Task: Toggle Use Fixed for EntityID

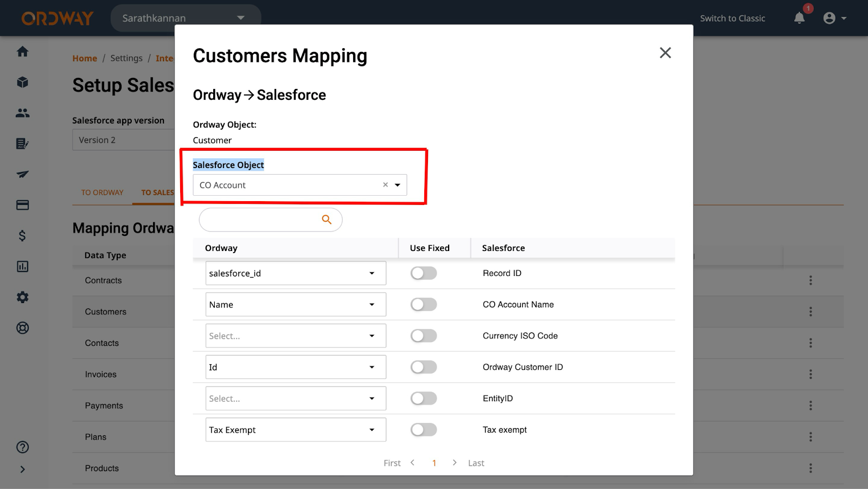Action: tap(424, 398)
